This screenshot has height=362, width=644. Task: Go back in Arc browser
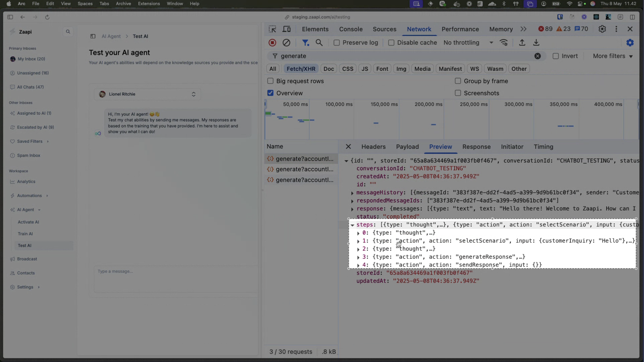pyautogui.click(x=23, y=17)
